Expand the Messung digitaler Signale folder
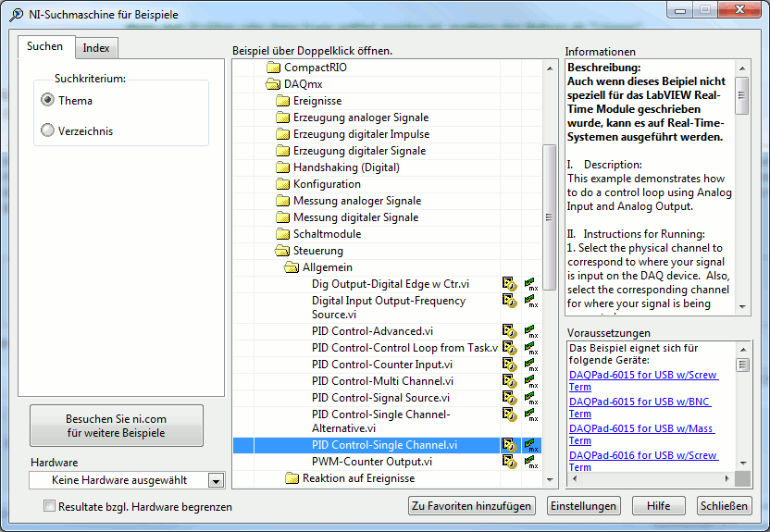Image resolution: width=770 pixels, height=532 pixels. click(x=282, y=217)
